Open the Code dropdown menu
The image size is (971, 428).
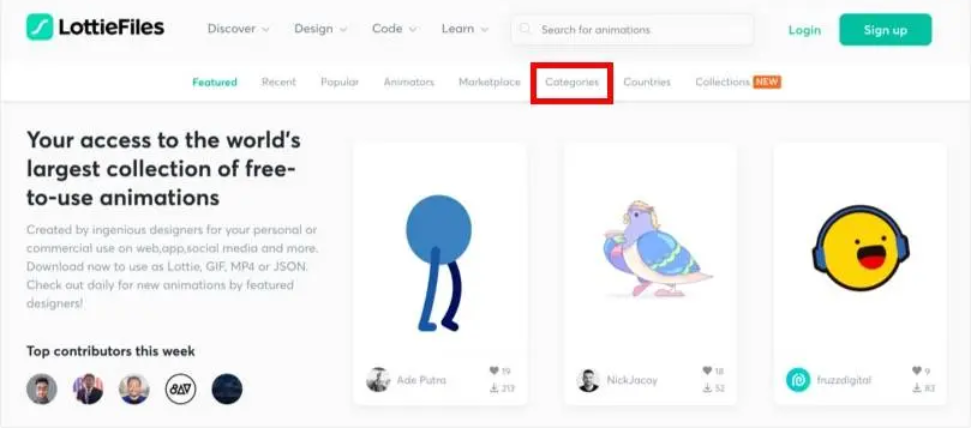coord(394,29)
